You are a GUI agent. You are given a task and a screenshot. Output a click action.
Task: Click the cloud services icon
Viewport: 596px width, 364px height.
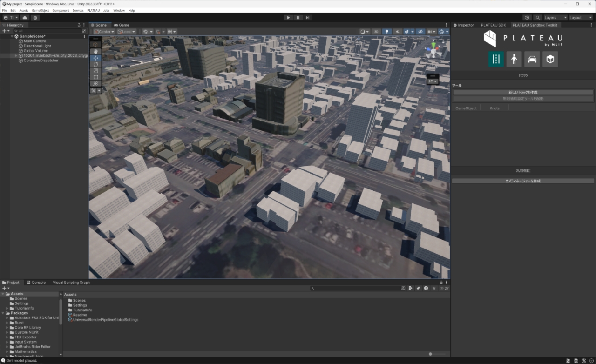[x=25, y=18]
